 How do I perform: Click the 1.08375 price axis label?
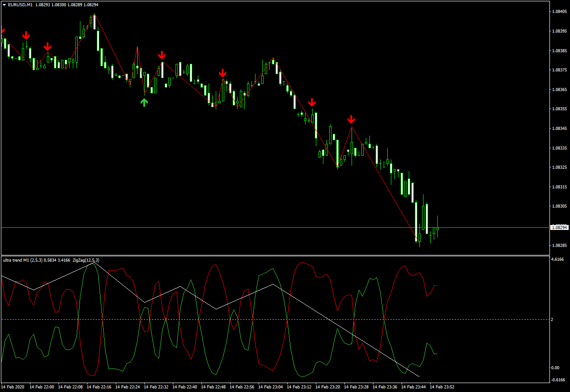pyautogui.click(x=559, y=70)
